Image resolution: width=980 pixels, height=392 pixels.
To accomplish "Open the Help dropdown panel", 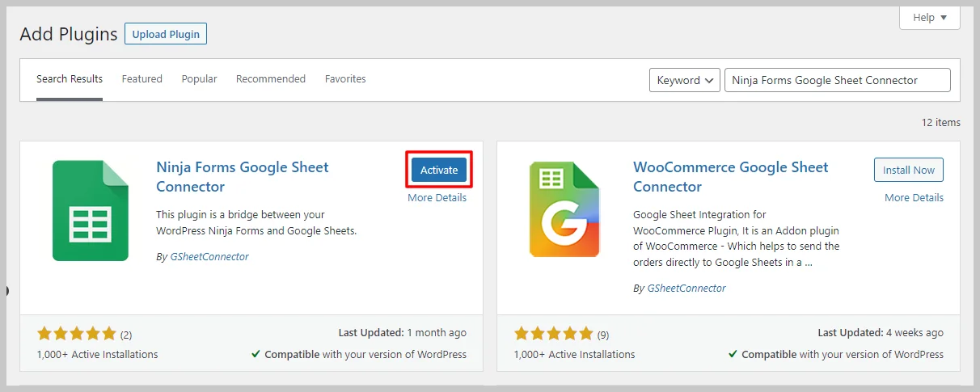I will tap(929, 18).
